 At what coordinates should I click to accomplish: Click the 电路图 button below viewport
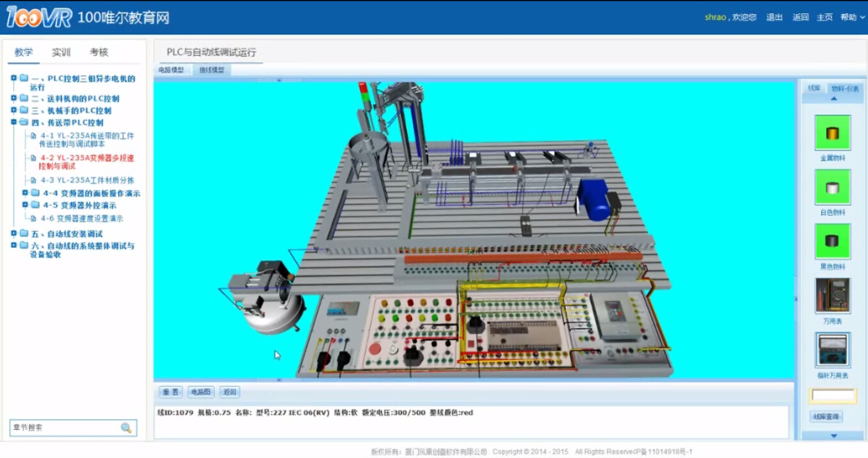pyautogui.click(x=201, y=392)
